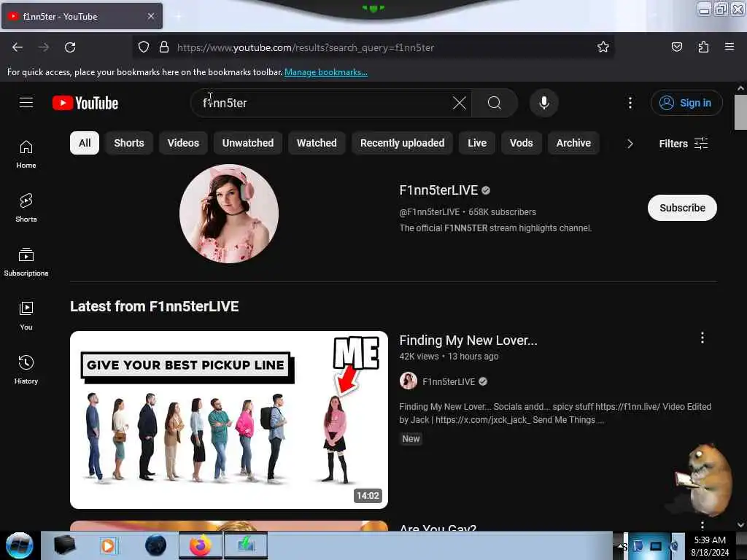Image resolution: width=747 pixels, height=560 pixels.
Task: Reload the page in Firefox
Action: [x=70, y=47]
